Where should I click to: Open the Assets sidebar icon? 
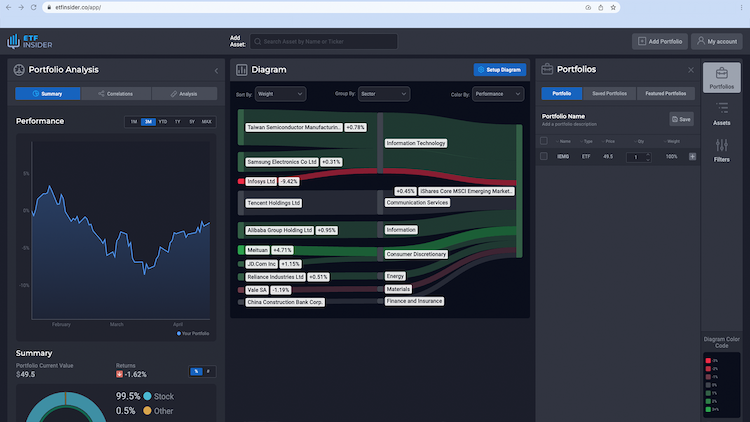[721, 114]
